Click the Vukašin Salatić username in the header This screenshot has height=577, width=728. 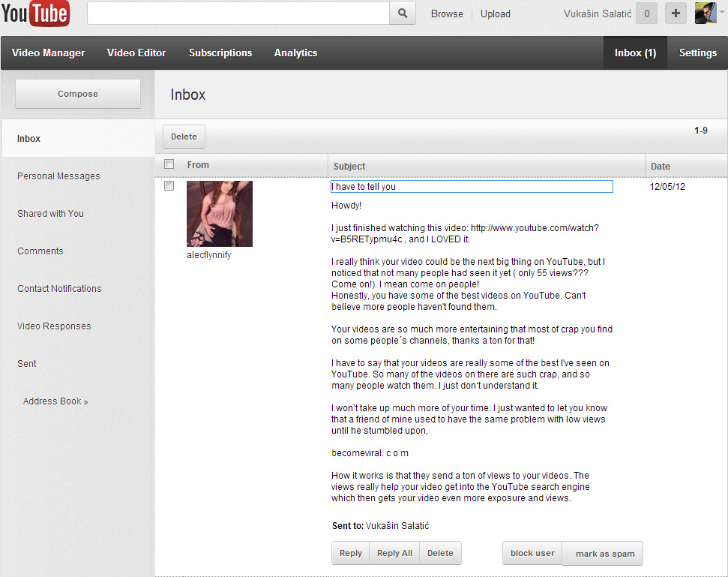coord(598,14)
